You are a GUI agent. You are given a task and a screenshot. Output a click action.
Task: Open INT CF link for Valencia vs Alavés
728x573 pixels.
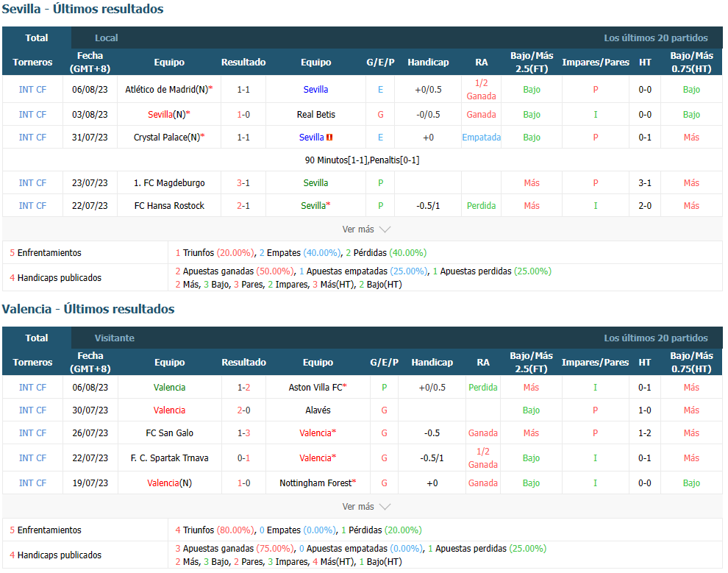point(32,410)
